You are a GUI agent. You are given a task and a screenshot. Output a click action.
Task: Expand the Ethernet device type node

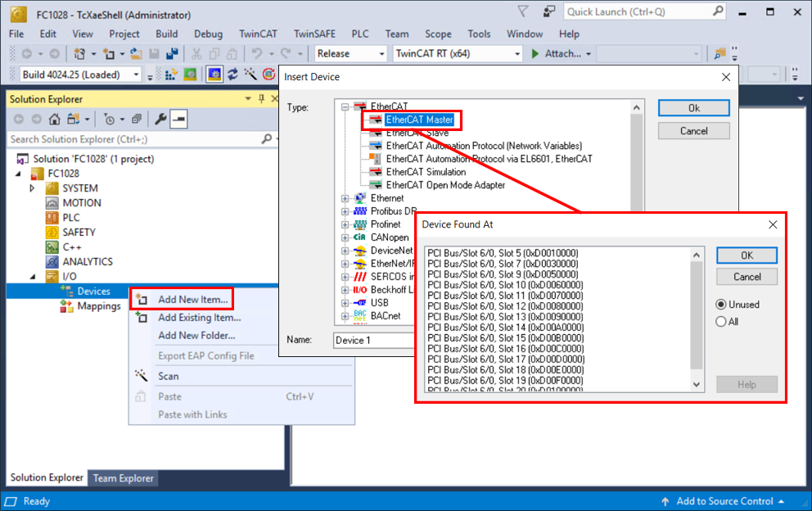pyautogui.click(x=345, y=198)
